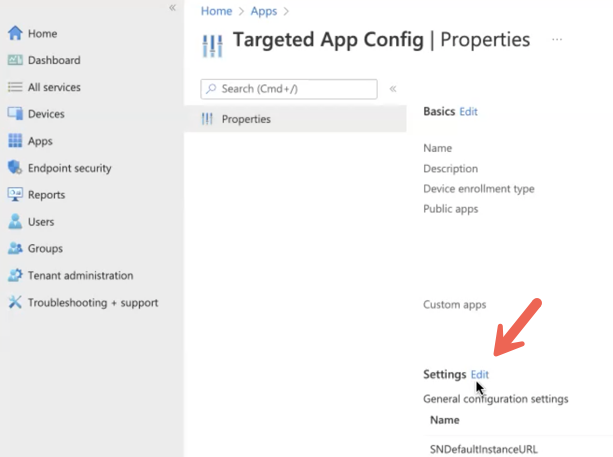Screen dimensions: 613x457
Task: Go to Dashboard in the sidebar
Action: [54, 60]
